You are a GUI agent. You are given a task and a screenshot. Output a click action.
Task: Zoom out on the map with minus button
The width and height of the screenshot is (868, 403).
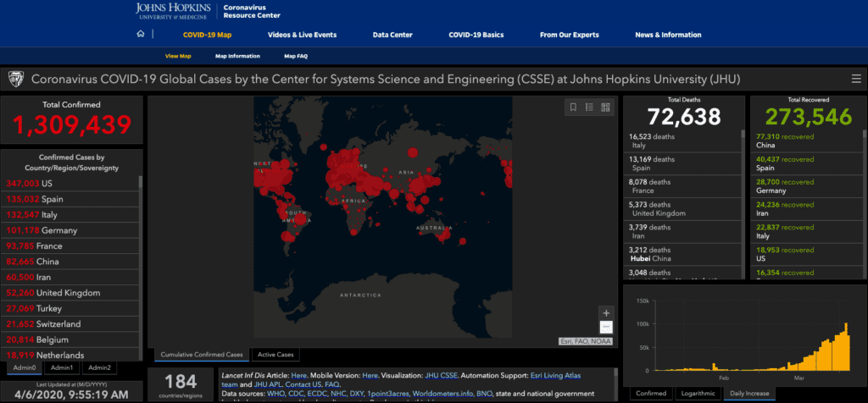tap(605, 327)
